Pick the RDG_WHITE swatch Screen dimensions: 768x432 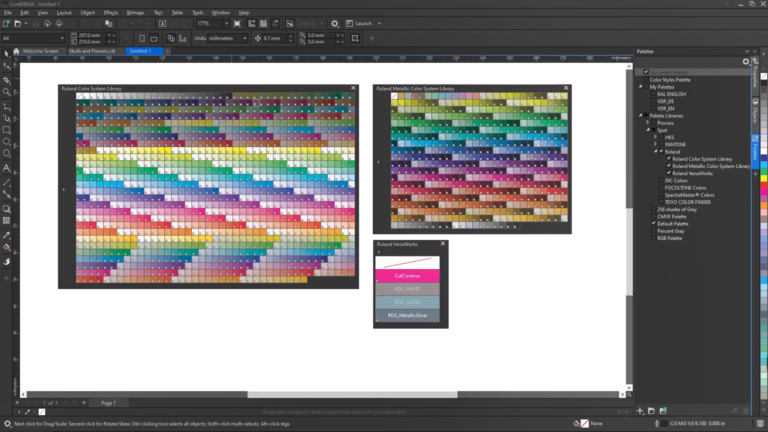[x=408, y=289]
